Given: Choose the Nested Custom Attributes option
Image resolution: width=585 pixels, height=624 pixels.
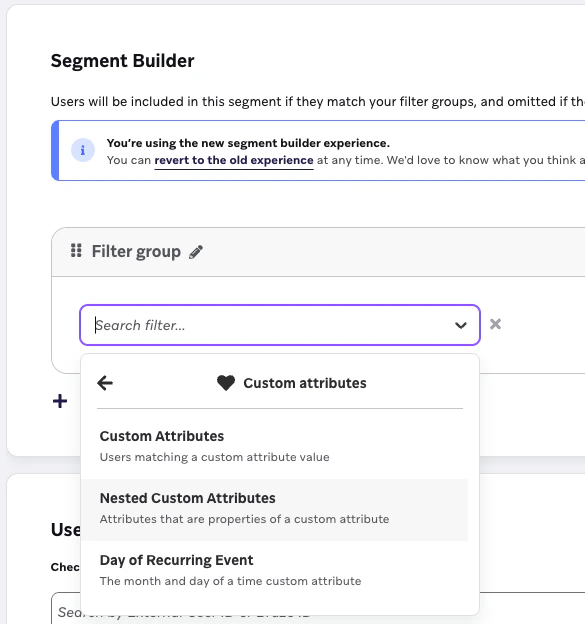Looking at the screenshot, I should click(x=275, y=510).
